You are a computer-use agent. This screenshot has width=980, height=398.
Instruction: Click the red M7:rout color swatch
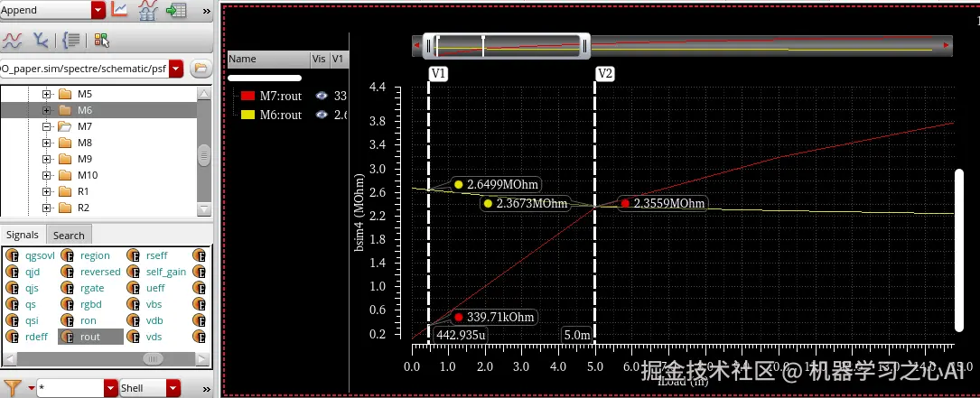pos(247,96)
